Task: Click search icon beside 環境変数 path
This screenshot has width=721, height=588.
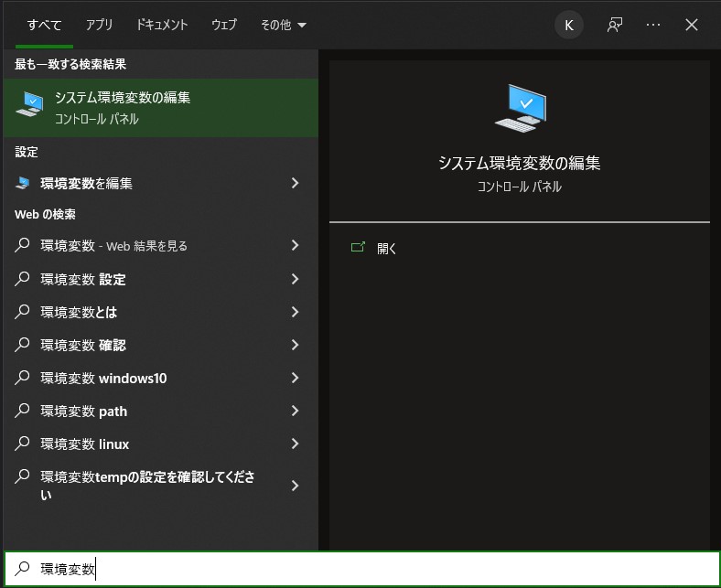Action: click(x=22, y=411)
